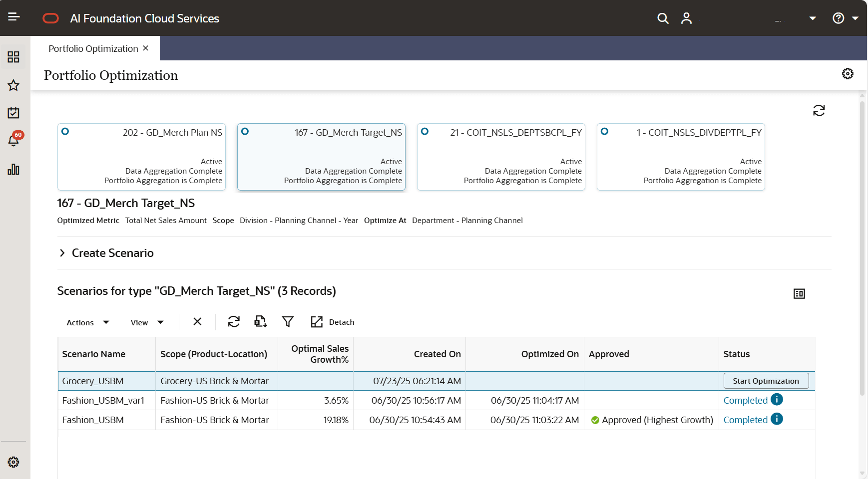Select radio for 167 - GD_Merch Target_NS
868x479 pixels.
245,132
